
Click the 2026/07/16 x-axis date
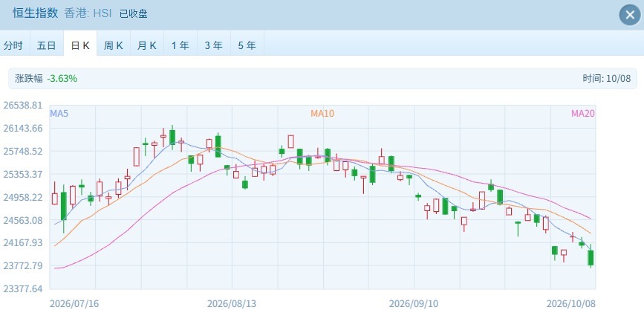[x=74, y=304]
